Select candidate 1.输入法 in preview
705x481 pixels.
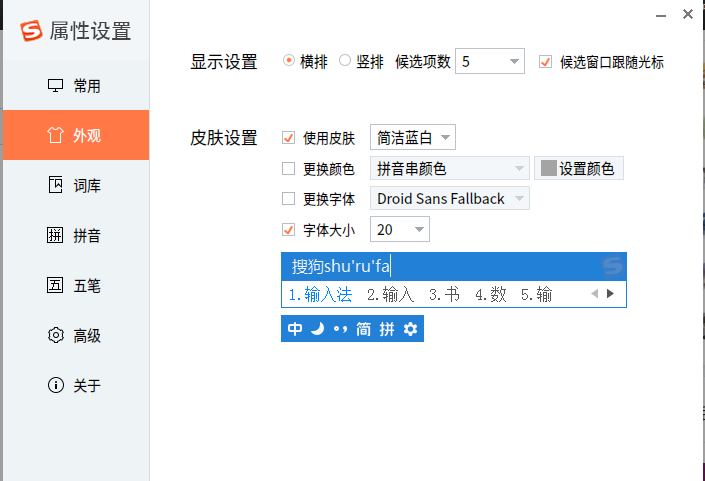[x=320, y=294]
